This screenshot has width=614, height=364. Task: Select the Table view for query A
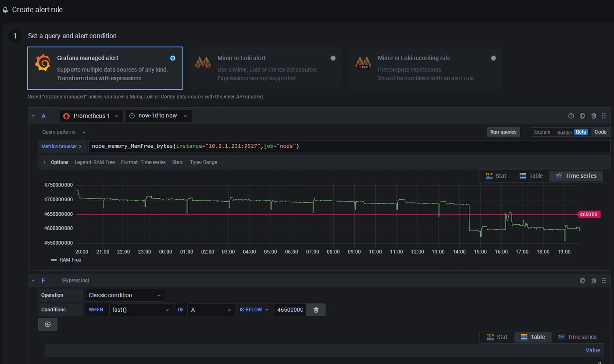pos(531,176)
